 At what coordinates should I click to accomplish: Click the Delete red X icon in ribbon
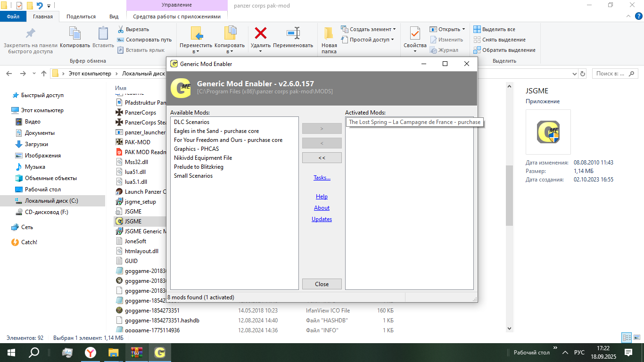tap(260, 33)
